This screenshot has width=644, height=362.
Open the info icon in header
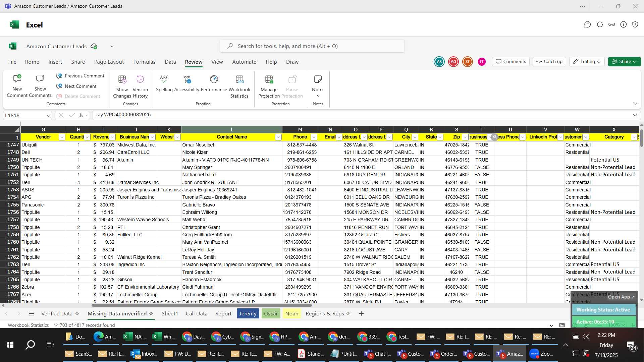click(624, 24)
